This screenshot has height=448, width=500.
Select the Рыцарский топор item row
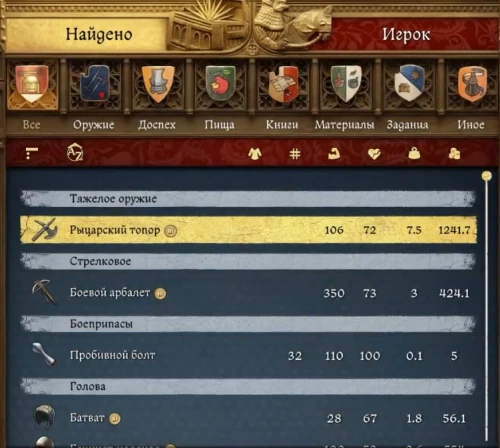pos(249,230)
